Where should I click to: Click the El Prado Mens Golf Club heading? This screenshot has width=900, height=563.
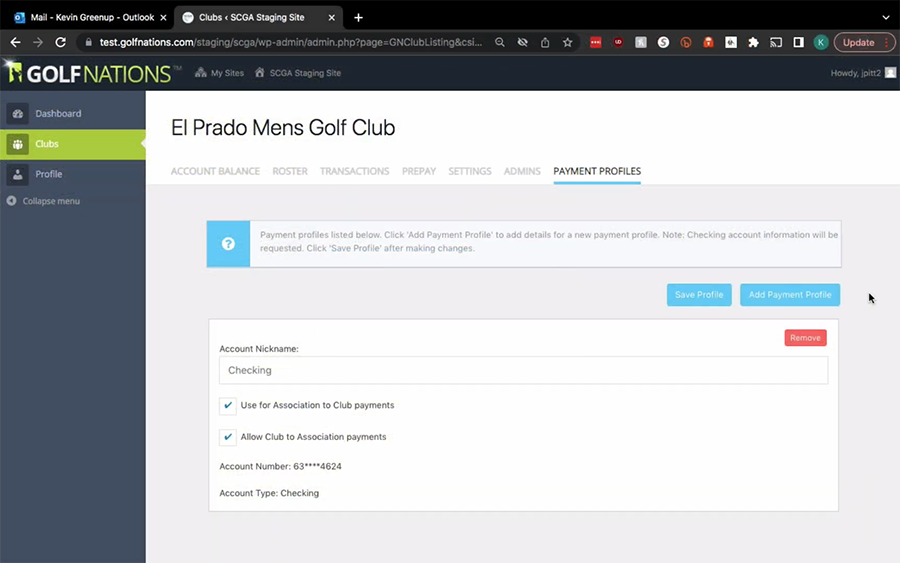click(x=283, y=127)
